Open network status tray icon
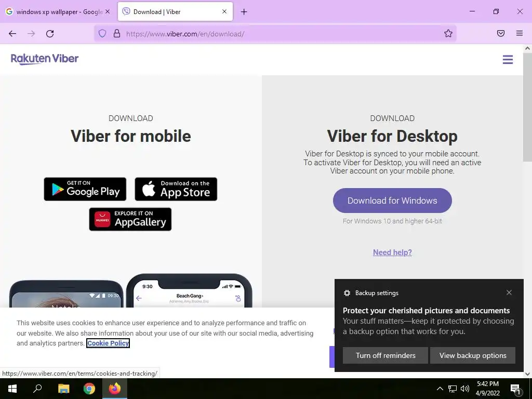 click(453, 389)
